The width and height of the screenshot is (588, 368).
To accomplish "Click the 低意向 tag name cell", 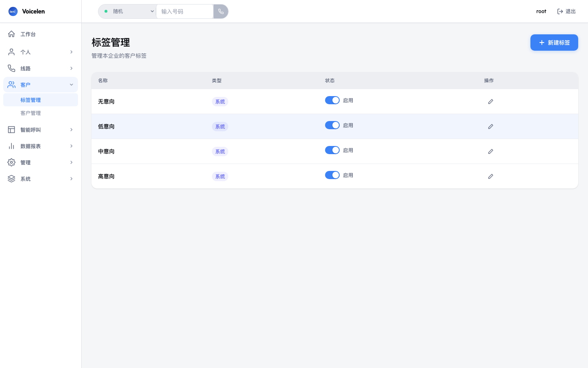I will 106,126.
